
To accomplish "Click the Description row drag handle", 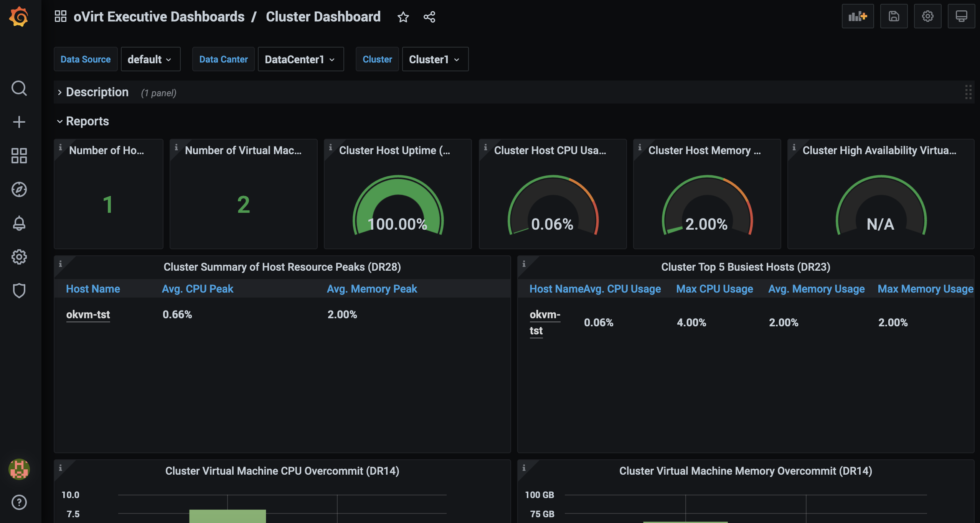I will pos(968,92).
